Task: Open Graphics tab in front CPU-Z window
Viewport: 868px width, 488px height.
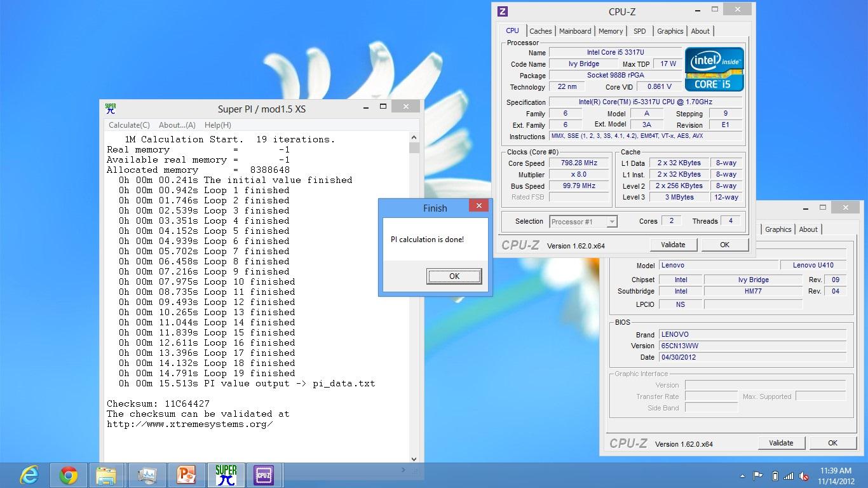Action: [670, 31]
